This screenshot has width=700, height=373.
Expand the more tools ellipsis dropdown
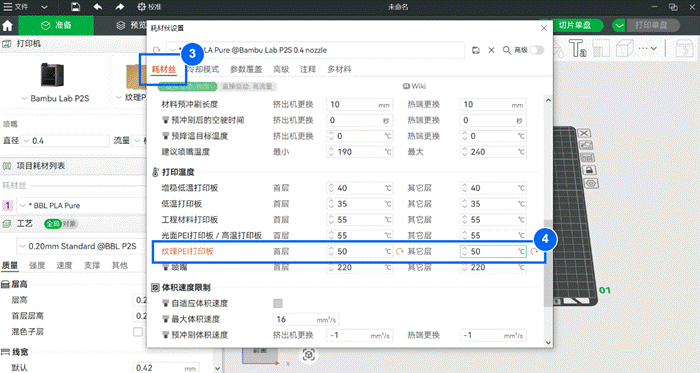click(x=647, y=48)
